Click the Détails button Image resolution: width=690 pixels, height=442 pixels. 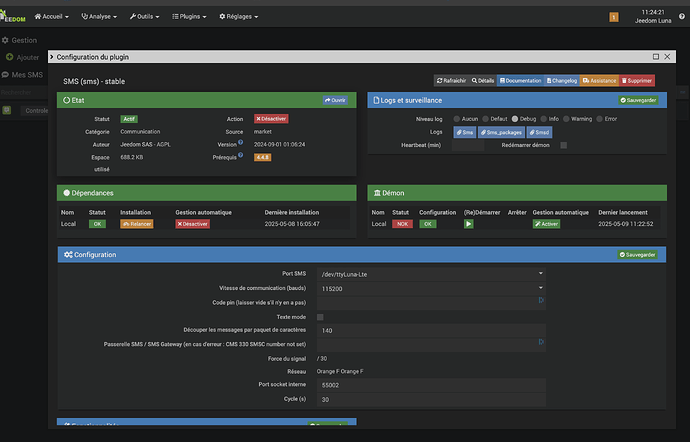(x=483, y=81)
